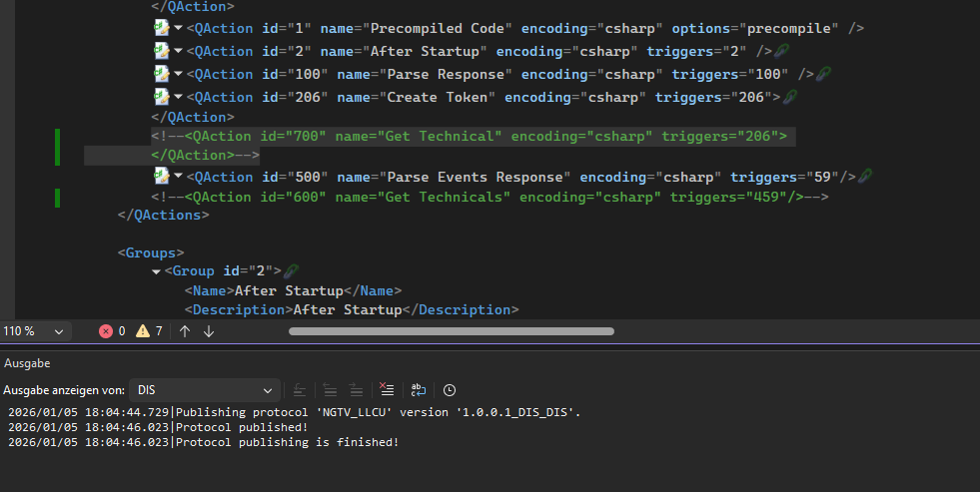The height and width of the screenshot is (492, 980).
Task: Expand dropdown arrow beside Parse Response QAction
Action: click(x=179, y=74)
